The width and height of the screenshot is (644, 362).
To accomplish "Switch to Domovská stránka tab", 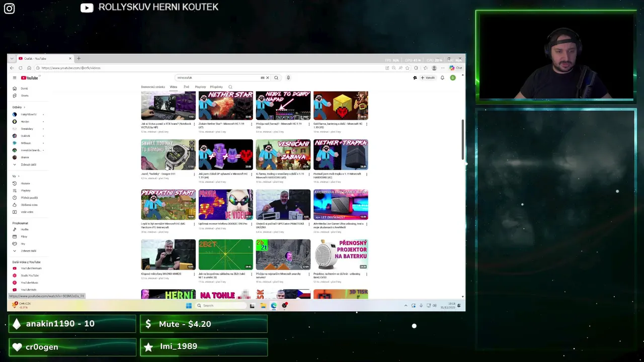I will click(x=153, y=87).
